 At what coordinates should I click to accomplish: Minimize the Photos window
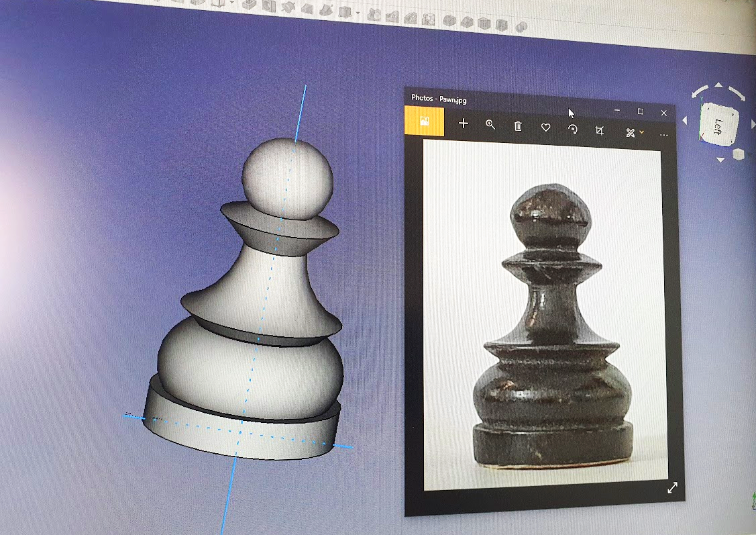pos(617,111)
